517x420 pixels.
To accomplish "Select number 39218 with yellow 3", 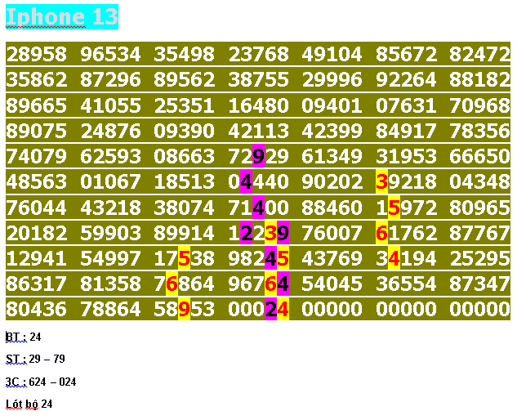I will (x=406, y=181).
